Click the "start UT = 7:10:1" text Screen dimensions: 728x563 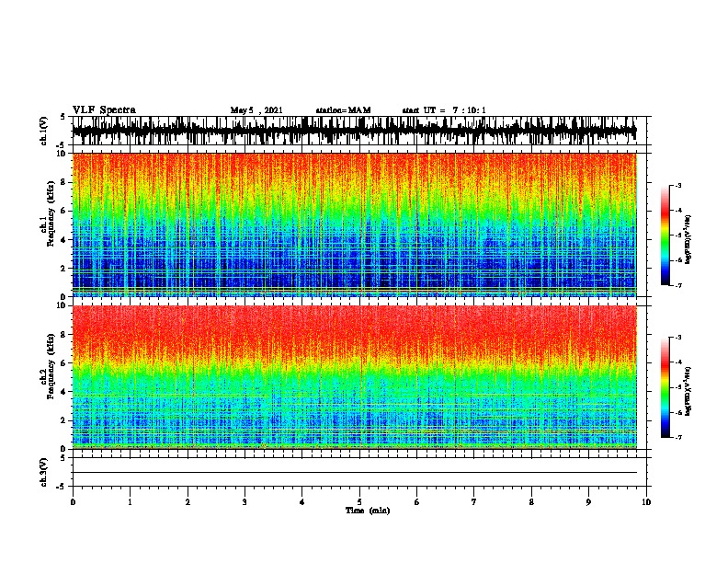444,110
